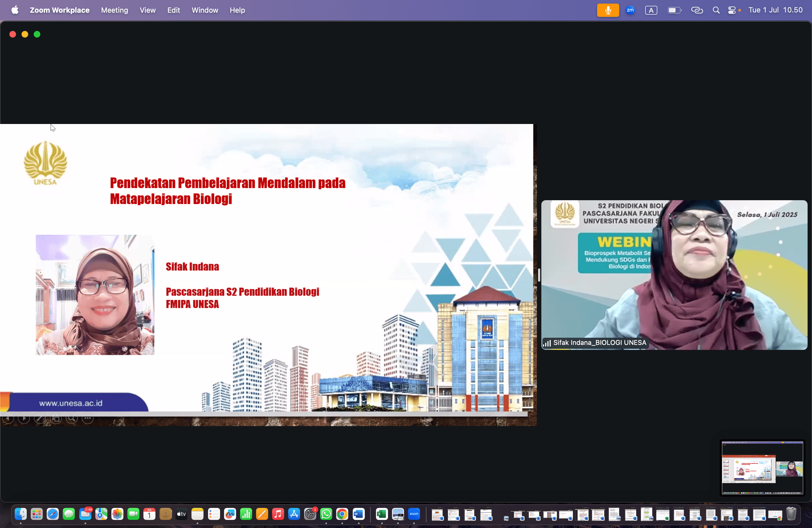This screenshot has width=812, height=528.
Task: Go to the next slide with the forward arrow
Action: (24, 419)
